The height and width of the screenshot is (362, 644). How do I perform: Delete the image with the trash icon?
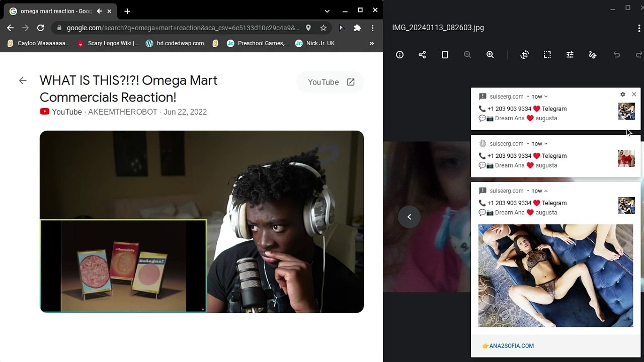[445, 55]
